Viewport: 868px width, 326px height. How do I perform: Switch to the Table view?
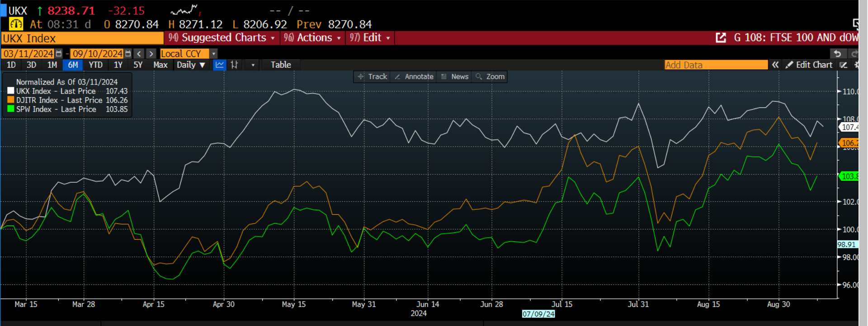(281, 65)
